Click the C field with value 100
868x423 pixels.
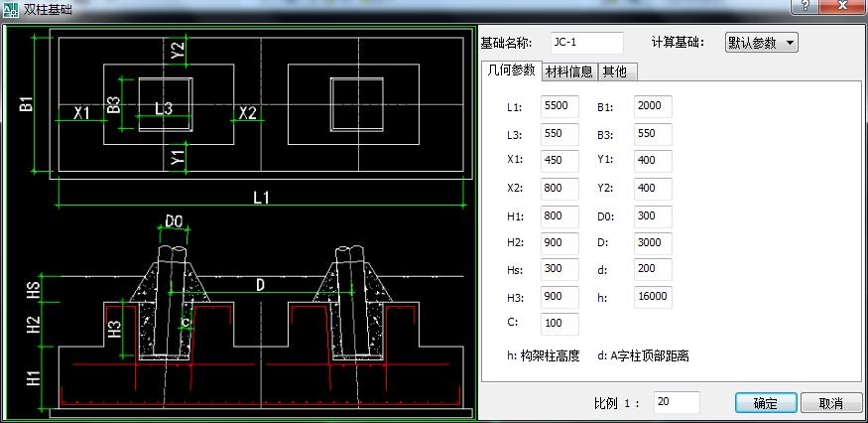coord(559,324)
